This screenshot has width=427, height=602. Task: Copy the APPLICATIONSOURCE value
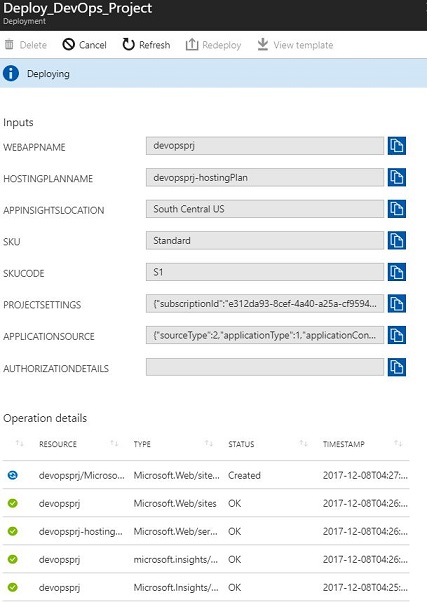(397, 335)
